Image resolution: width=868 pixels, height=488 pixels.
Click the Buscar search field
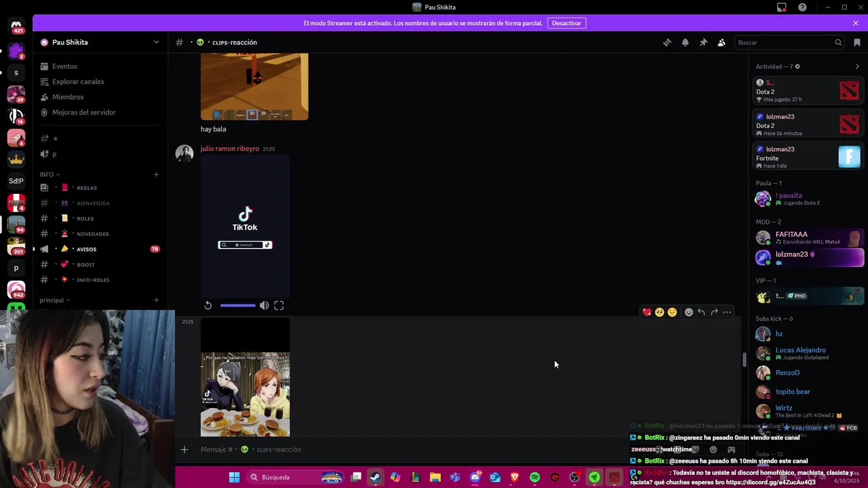pyautogui.click(x=789, y=42)
